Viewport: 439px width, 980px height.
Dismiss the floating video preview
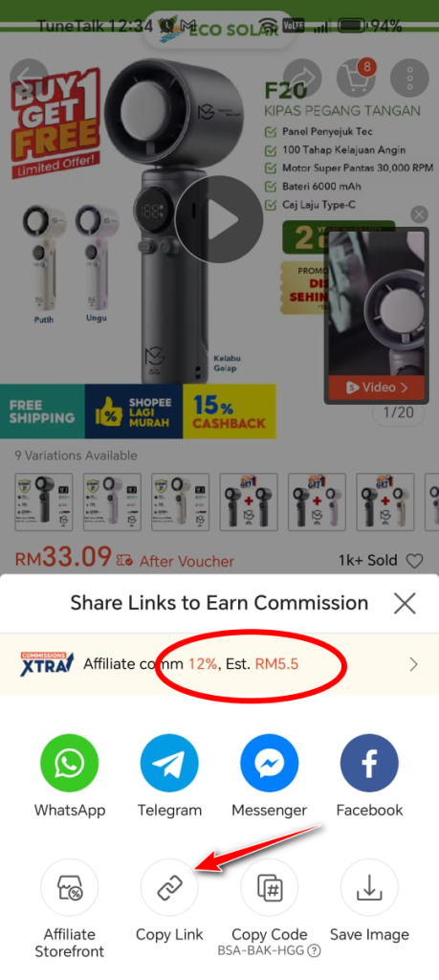click(420, 215)
